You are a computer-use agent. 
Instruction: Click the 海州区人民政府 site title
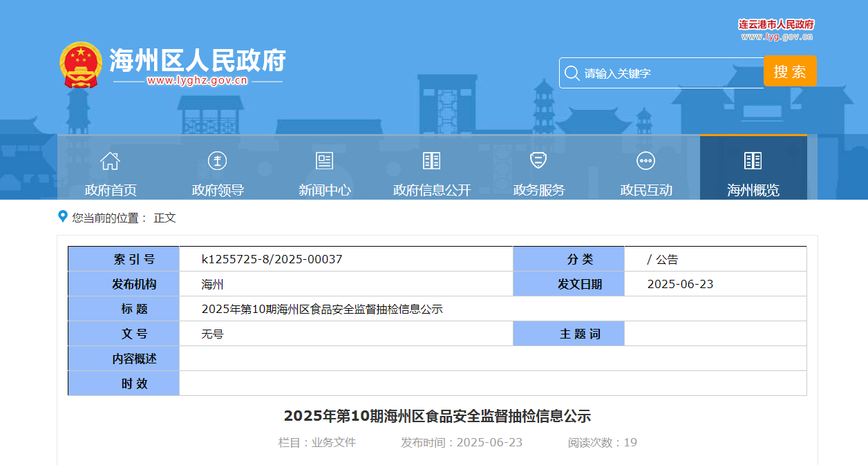coord(198,61)
